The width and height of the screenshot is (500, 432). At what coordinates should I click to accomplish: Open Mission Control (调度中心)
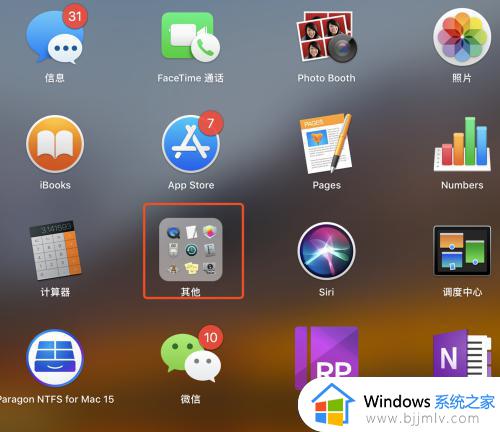pyautogui.click(x=462, y=251)
